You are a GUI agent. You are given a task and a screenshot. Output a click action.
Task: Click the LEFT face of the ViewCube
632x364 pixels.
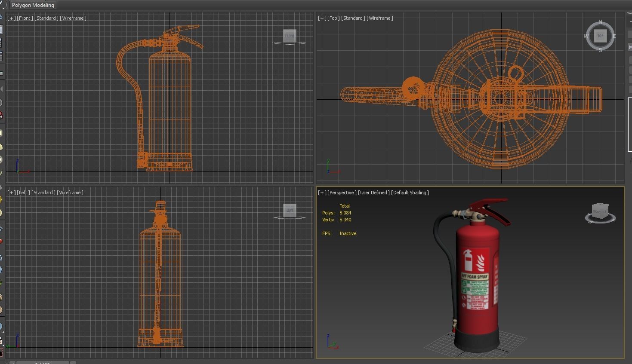pyautogui.click(x=290, y=210)
